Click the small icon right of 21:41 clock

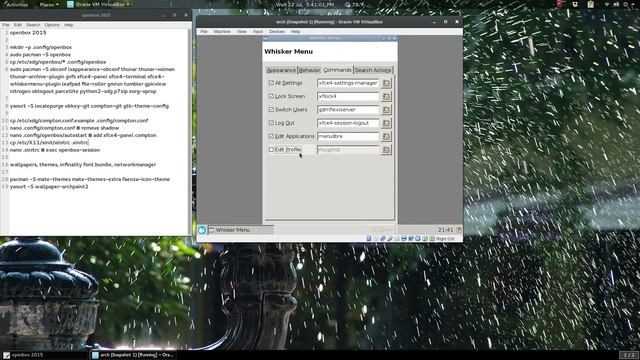pyautogui.click(x=459, y=230)
